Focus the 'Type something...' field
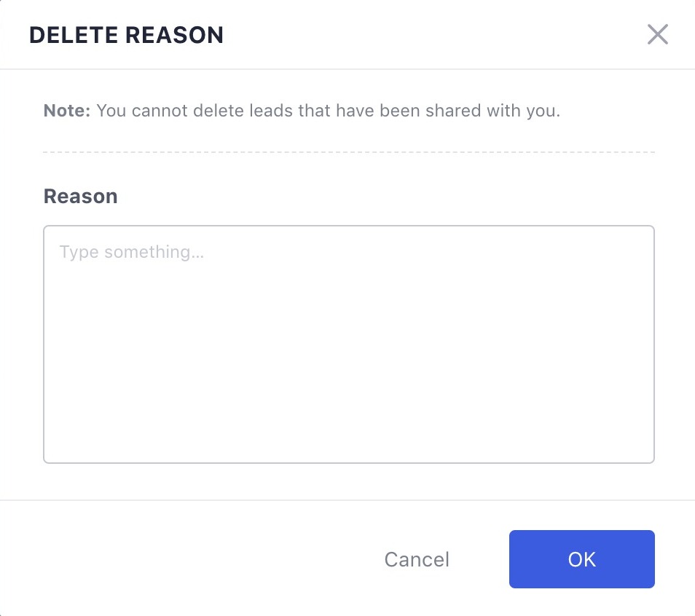695x616 pixels. coord(349,344)
